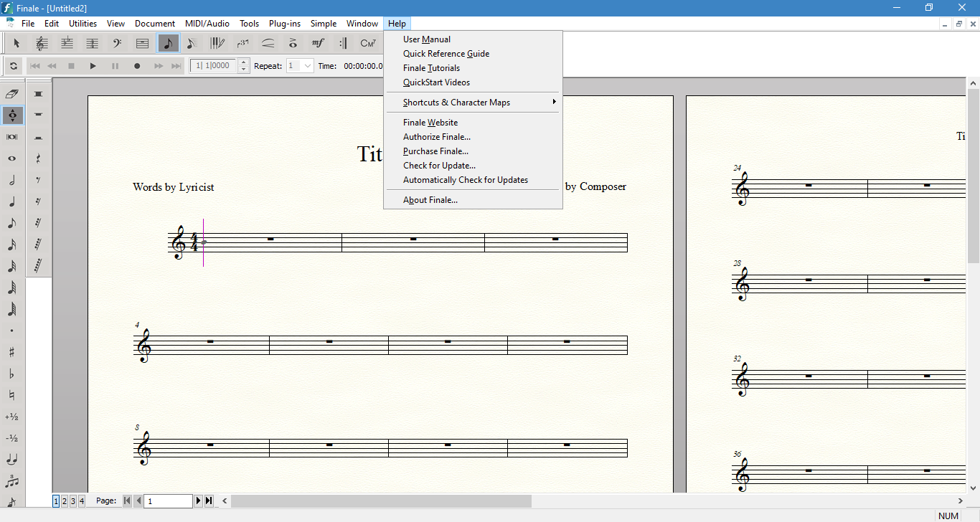Jump to the last page arrow button
The height and width of the screenshot is (522, 980).
pos(209,501)
